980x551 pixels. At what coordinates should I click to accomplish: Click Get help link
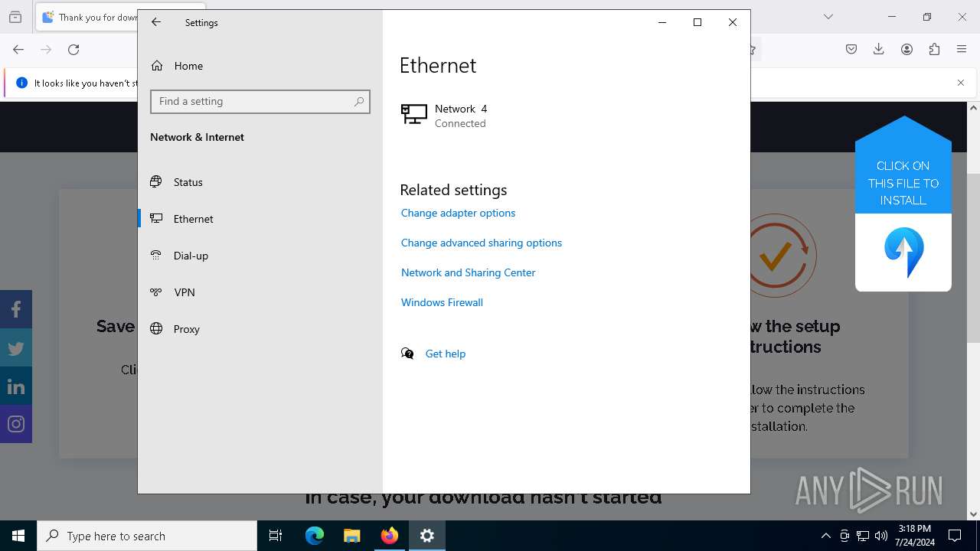446,354
